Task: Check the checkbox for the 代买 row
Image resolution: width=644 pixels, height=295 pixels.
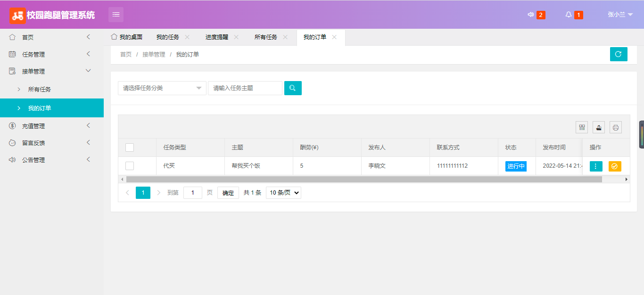Action: (x=130, y=166)
